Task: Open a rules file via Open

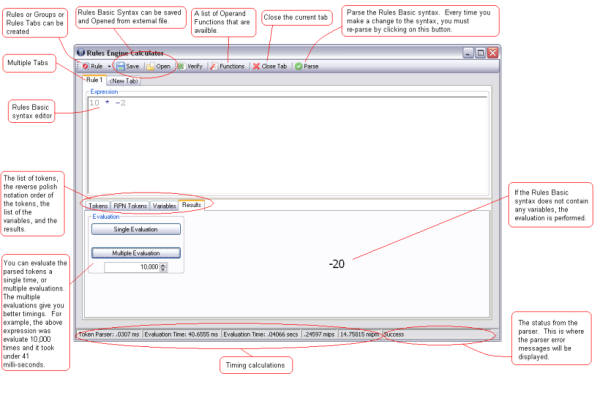Action: pyautogui.click(x=159, y=67)
